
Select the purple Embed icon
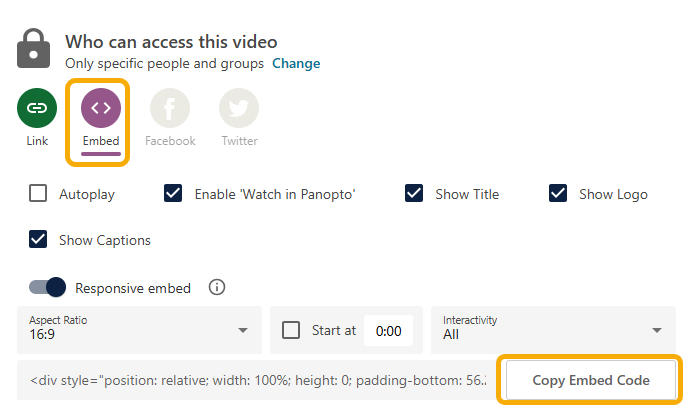tap(101, 108)
